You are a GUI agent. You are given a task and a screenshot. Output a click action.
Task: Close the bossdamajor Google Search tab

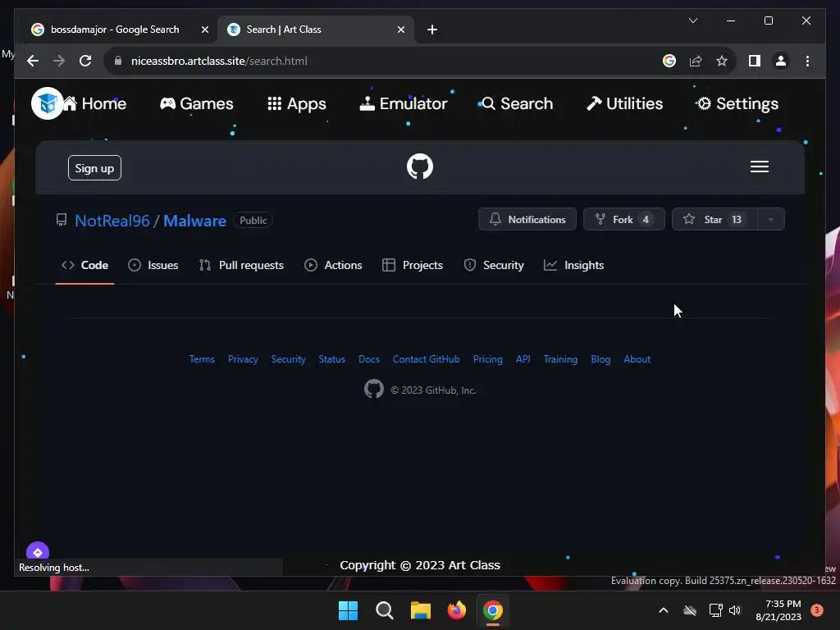(x=204, y=30)
